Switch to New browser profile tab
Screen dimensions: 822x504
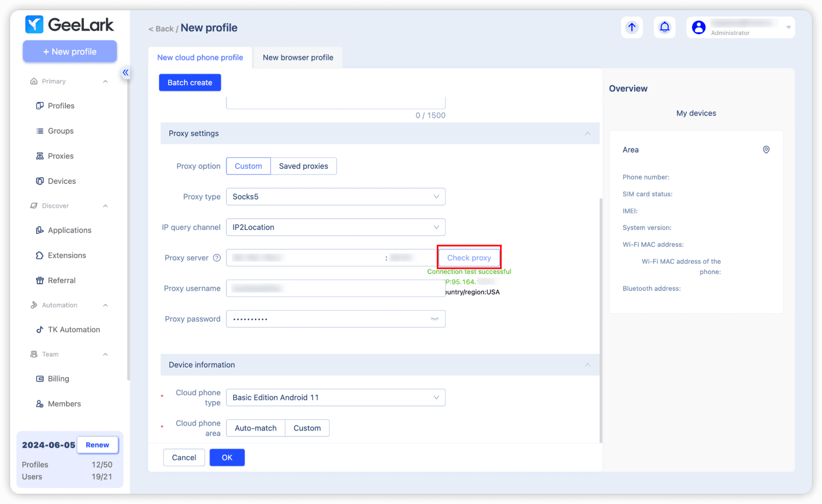298,57
